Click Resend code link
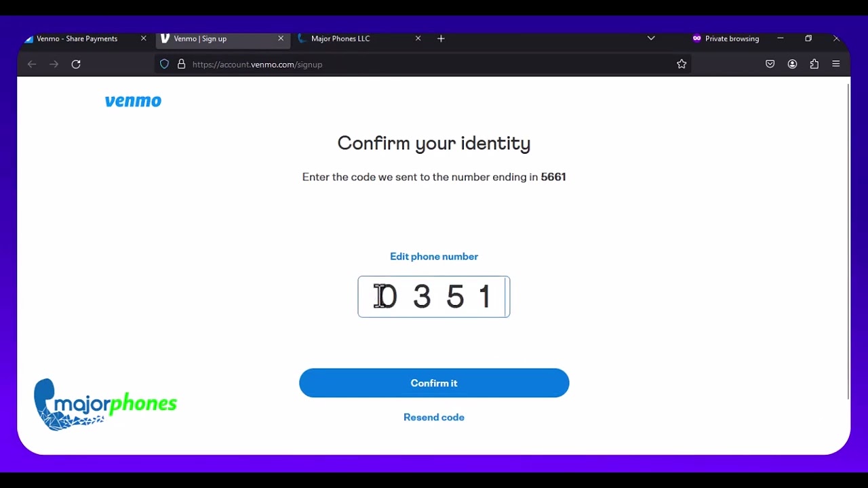The image size is (868, 488). click(x=434, y=417)
